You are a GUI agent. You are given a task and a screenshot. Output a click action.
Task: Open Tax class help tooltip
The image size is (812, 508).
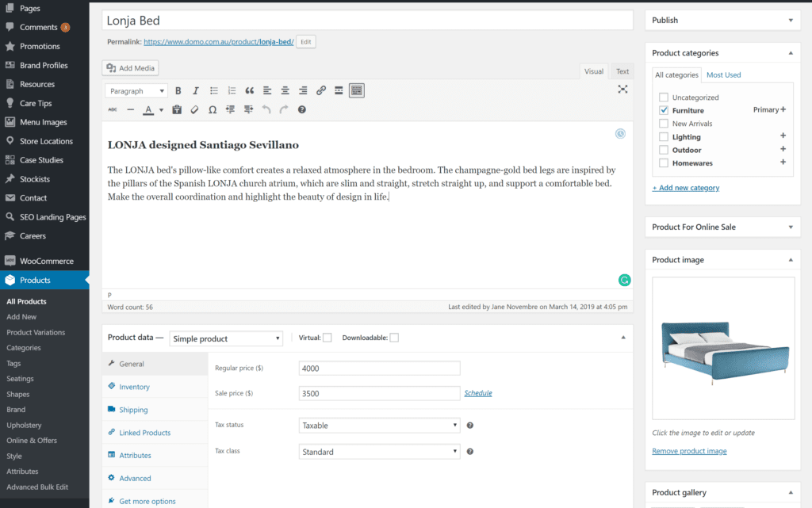[469, 452]
